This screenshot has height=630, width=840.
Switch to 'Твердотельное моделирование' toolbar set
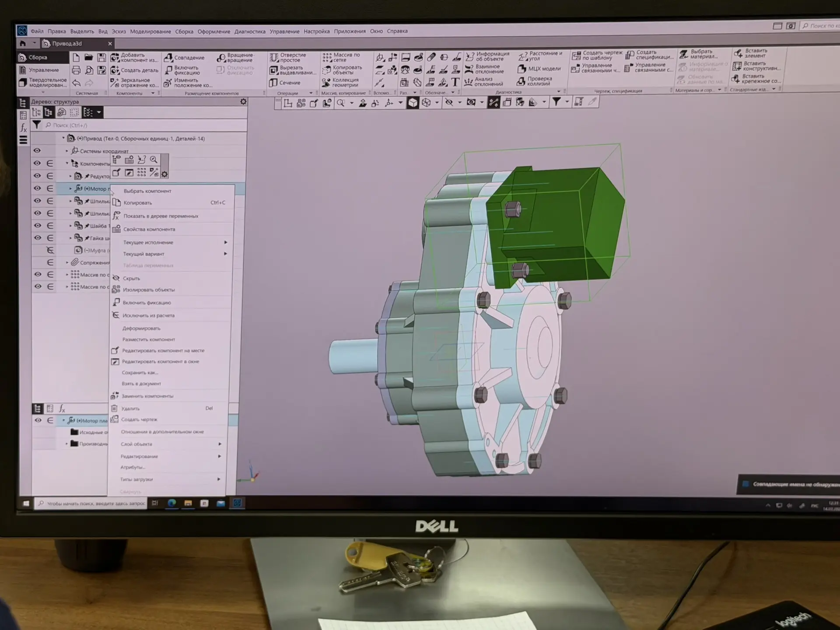(x=43, y=83)
